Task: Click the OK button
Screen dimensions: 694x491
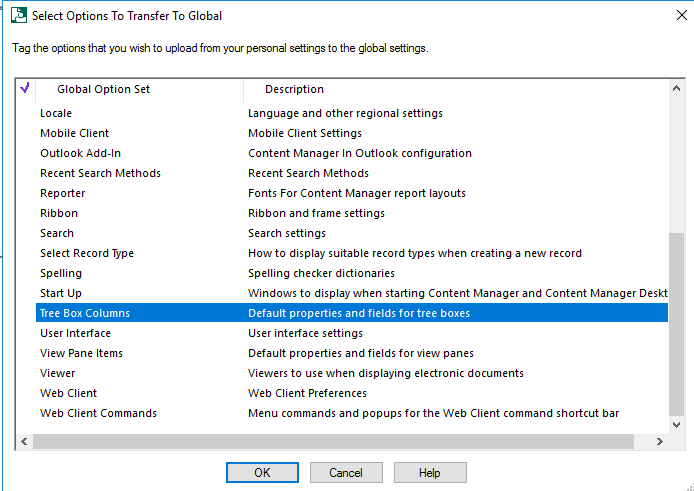Action: pos(262,473)
